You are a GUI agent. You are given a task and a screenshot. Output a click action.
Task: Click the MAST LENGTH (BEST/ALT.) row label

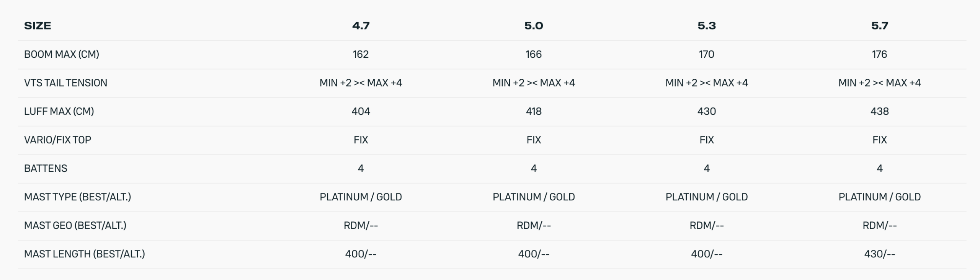(x=85, y=254)
